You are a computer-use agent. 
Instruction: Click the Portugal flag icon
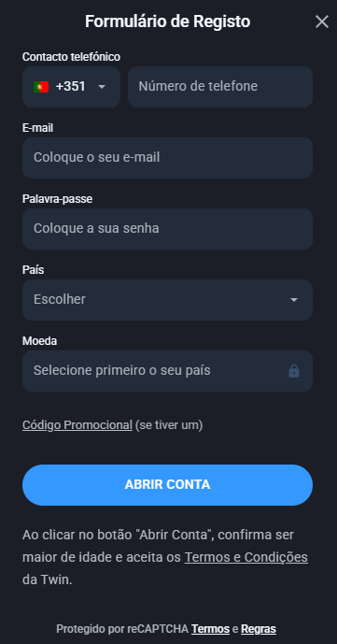(41, 87)
